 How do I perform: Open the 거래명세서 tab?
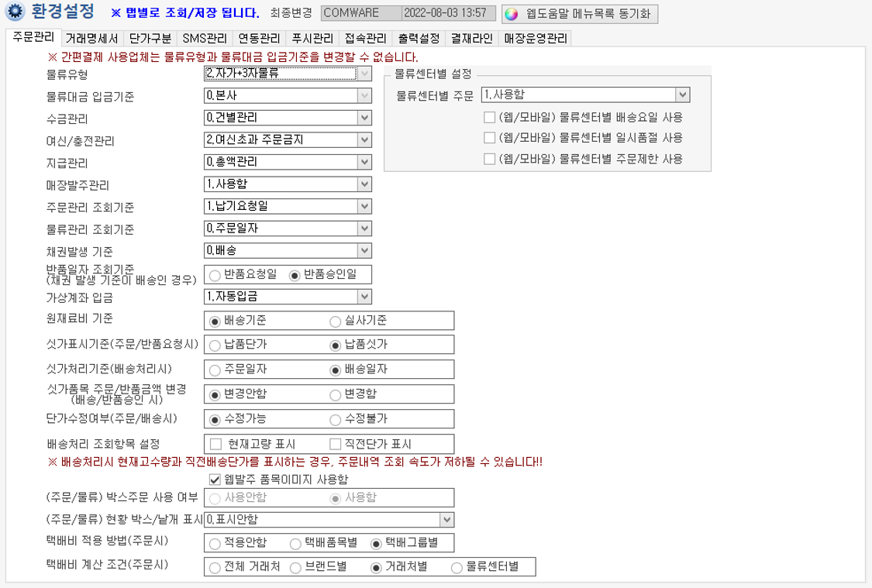point(91,39)
